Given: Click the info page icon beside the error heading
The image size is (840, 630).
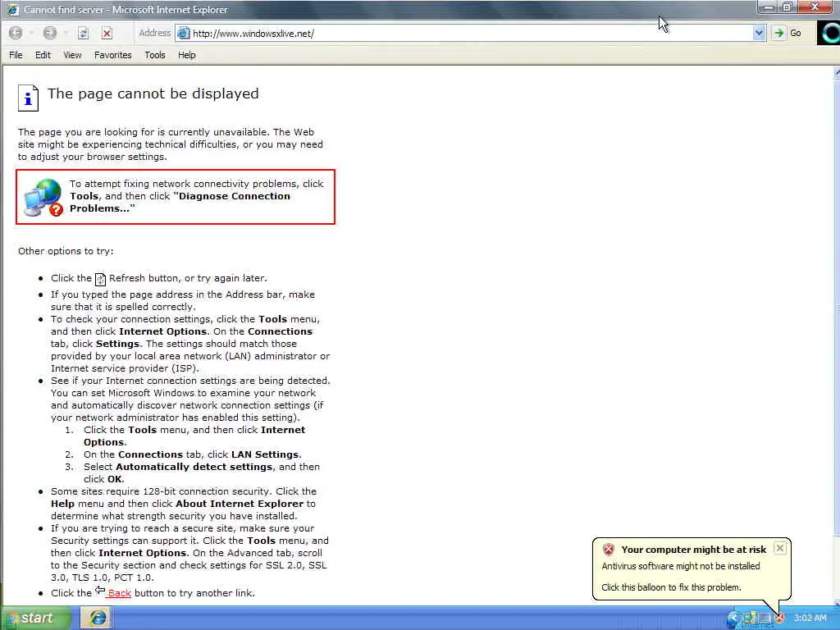Looking at the screenshot, I should pos(28,98).
